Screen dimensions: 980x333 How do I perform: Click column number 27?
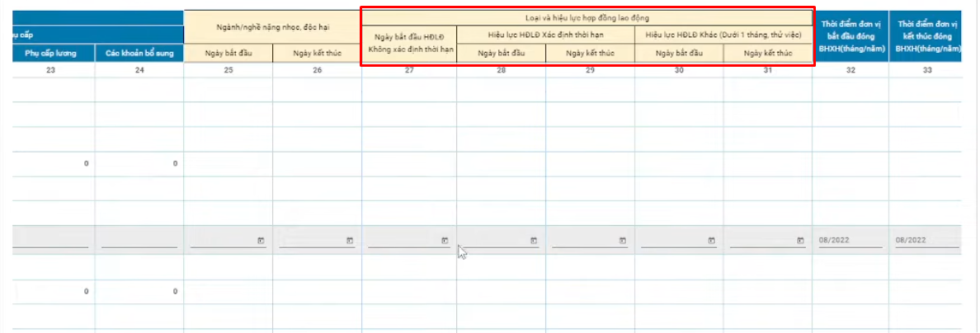(x=409, y=71)
